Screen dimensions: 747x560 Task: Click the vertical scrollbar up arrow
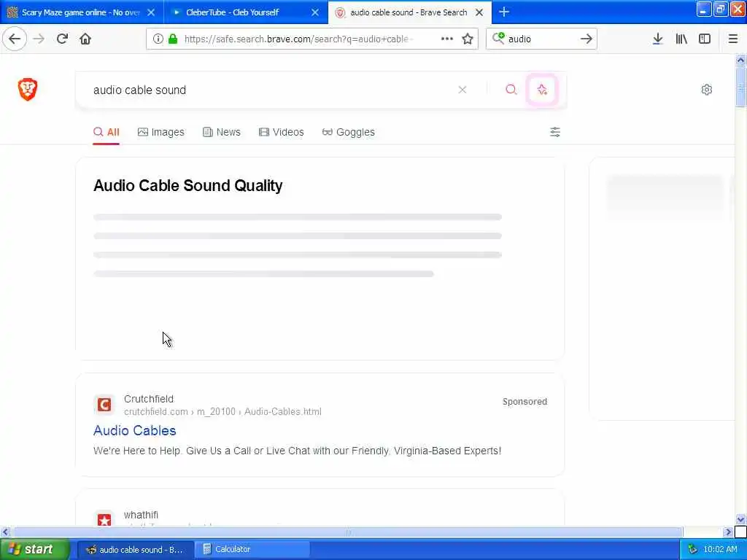(x=740, y=60)
